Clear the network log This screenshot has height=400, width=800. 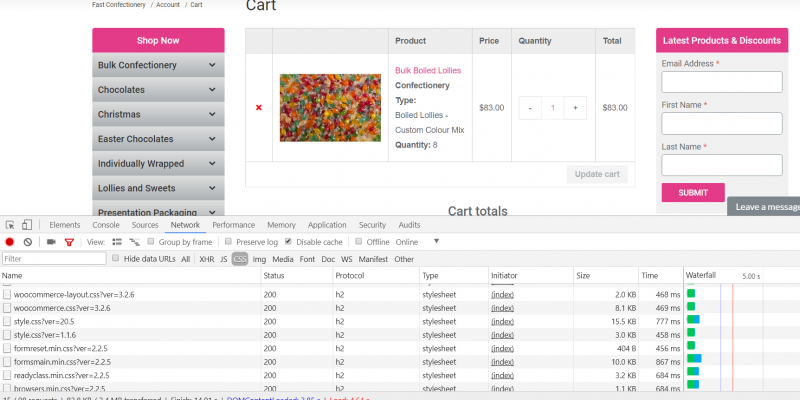click(x=28, y=242)
